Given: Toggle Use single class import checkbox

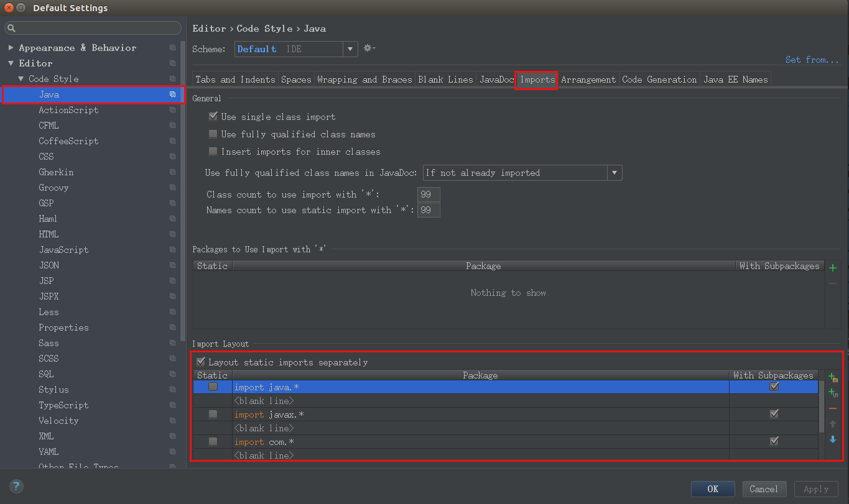Looking at the screenshot, I should click(x=213, y=116).
